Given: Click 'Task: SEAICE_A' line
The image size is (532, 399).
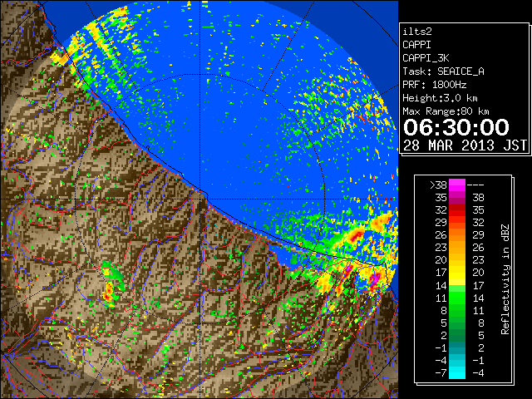Looking at the screenshot, I should tap(443, 71).
